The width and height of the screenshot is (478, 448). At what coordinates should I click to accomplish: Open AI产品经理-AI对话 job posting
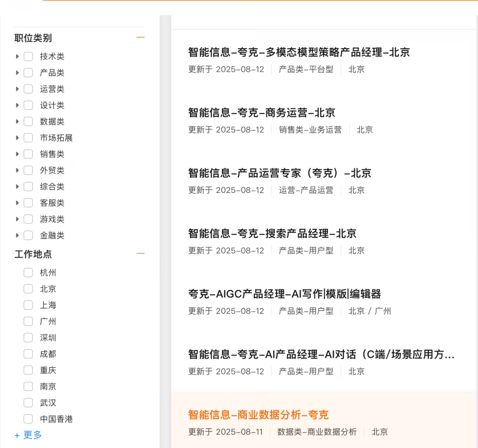321,354
